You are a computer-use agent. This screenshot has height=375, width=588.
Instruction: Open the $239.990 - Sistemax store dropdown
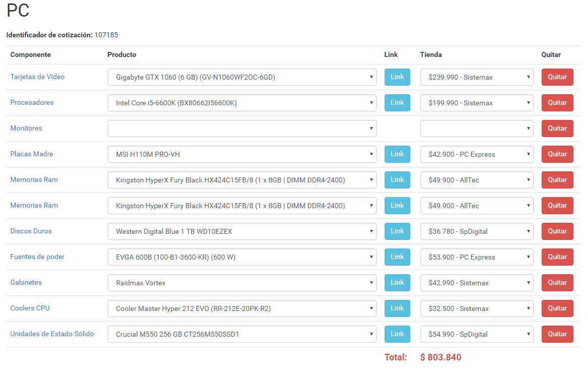tap(477, 77)
